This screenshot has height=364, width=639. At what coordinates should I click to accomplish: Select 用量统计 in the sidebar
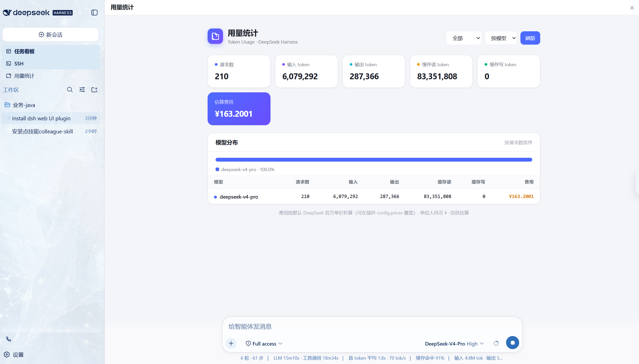51,76
